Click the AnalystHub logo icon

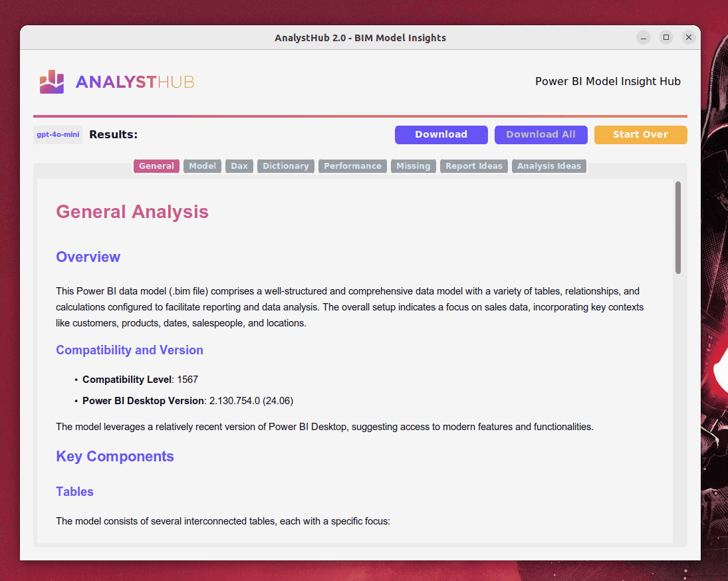pyautogui.click(x=52, y=82)
